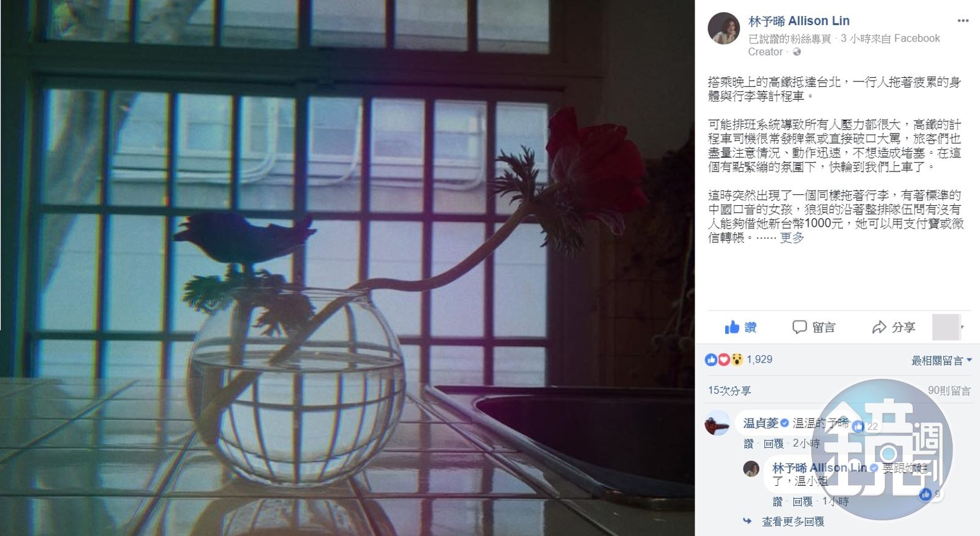Image resolution: width=980 pixels, height=536 pixels.
Task: Click the 林予晞 Allison Lin page name
Action: coord(799,21)
